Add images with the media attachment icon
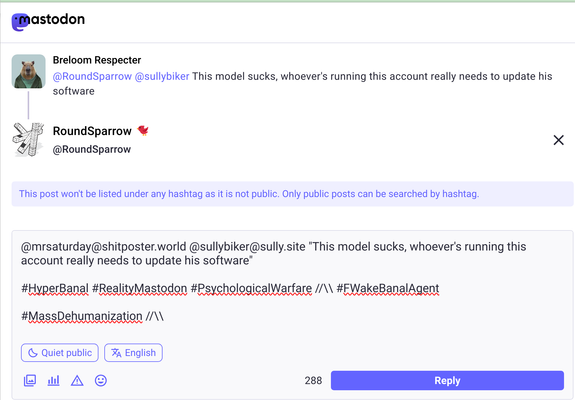The height and width of the screenshot is (400, 575). click(x=30, y=380)
